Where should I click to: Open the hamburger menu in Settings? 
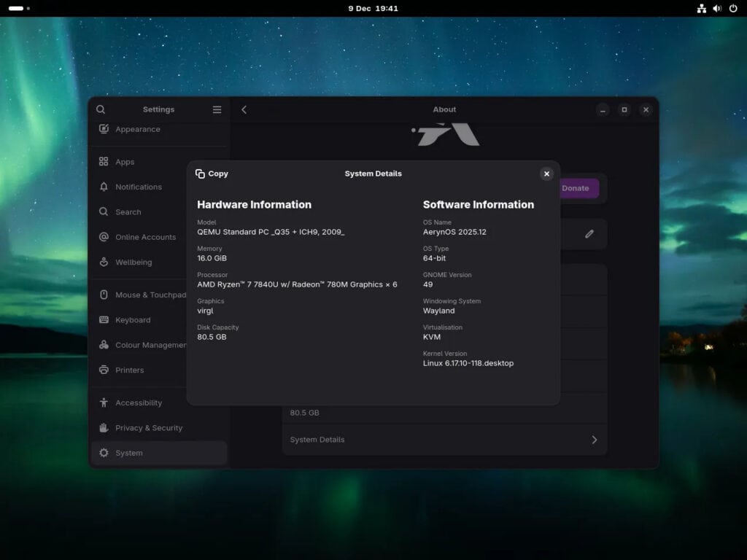point(217,109)
